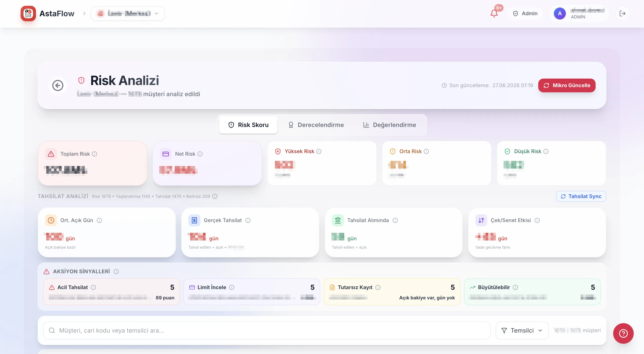Click the Toplam Risk summary card
This screenshot has height=354, width=644.
tap(92, 163)
